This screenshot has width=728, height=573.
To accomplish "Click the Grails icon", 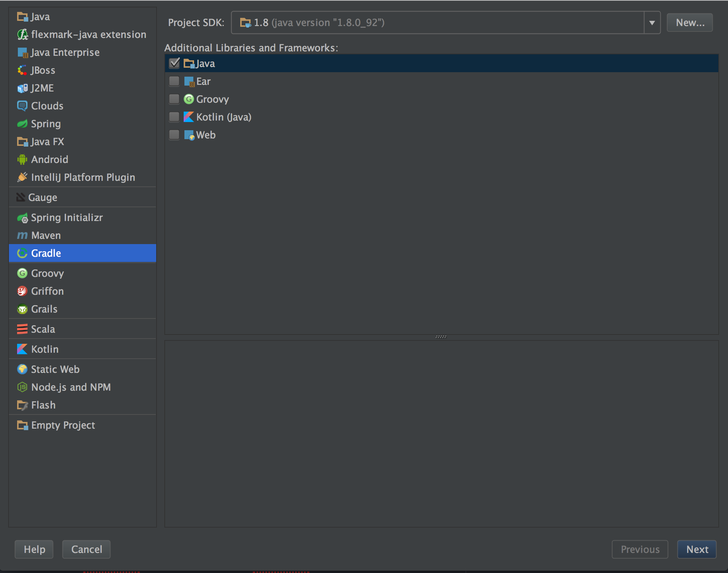I will coord(22,309).
